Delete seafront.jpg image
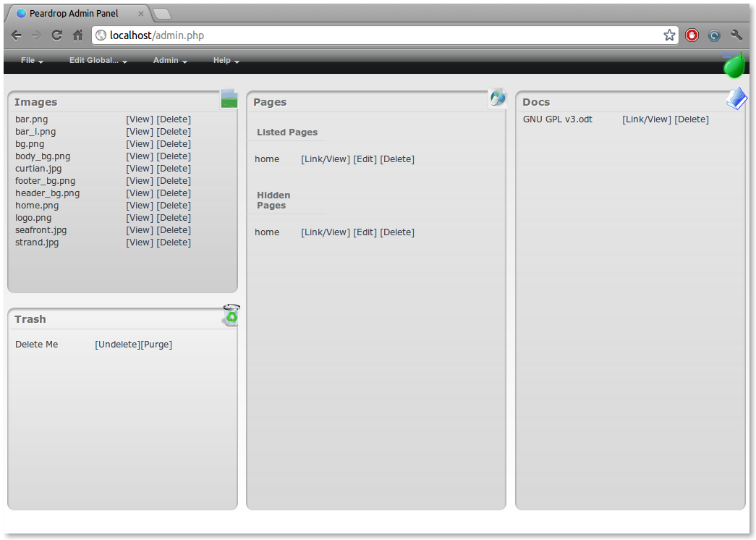Screen dimensions: 756x540 (174, 229)
